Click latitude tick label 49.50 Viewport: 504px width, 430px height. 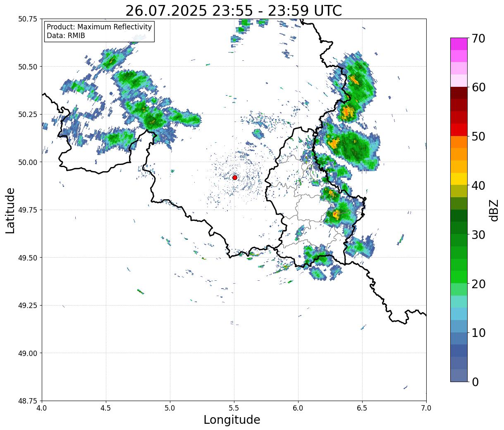tap(28, 258)
